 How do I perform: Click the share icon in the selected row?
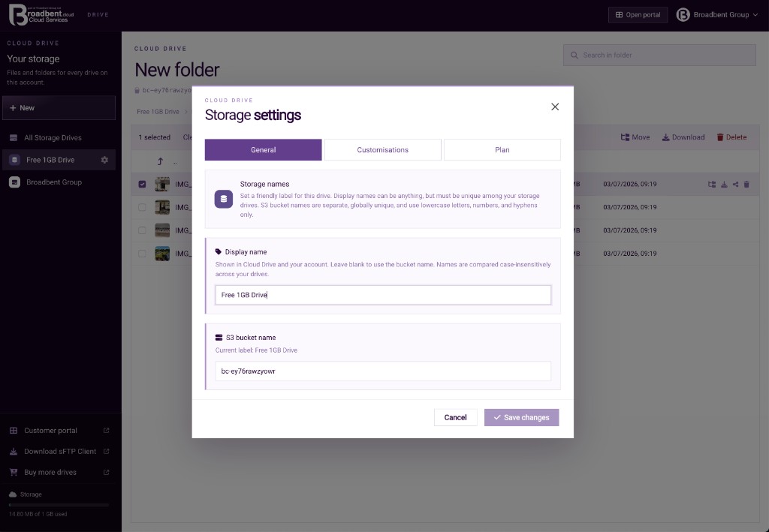click(735, 184)
